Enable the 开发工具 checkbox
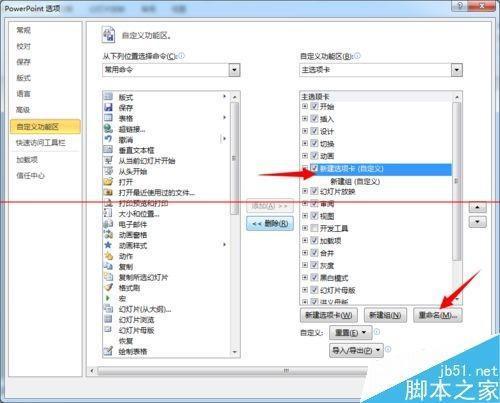Screen dimensions: 500x403 point(314,228)
